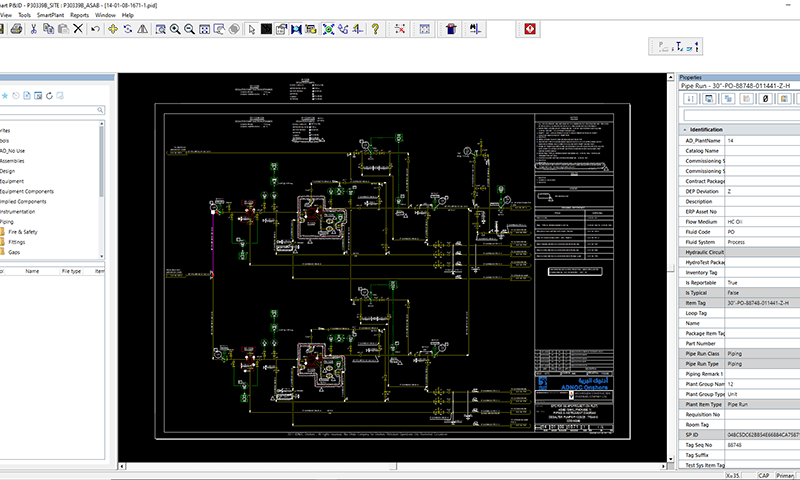Open the SmartPlant menu
The height and width of the screenshot is (480, 800).
51,16
